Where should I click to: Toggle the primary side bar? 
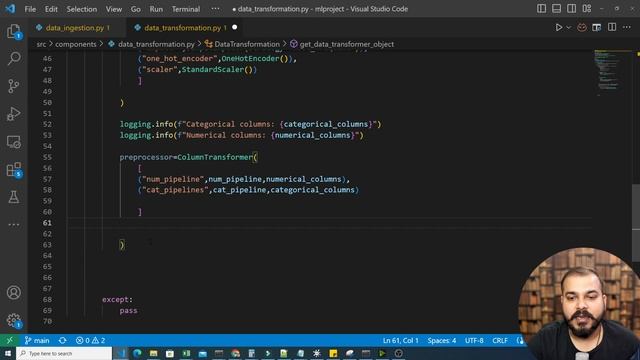[541, 9]
